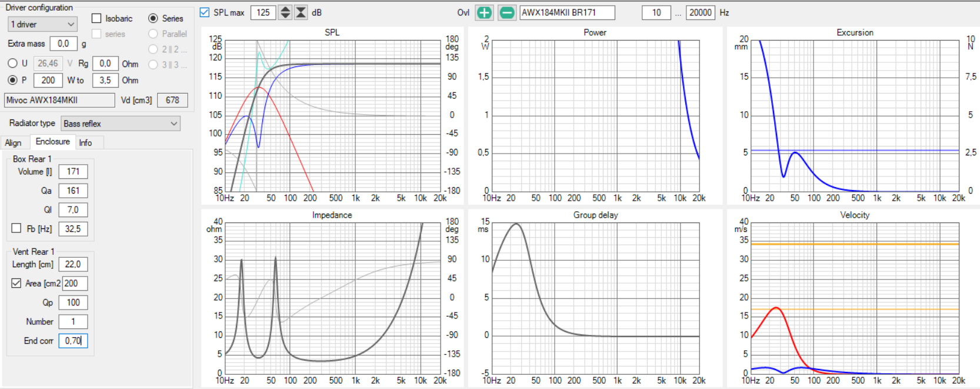The width and height of the screenshot is (980, 389).
Task: Remove overlay with green minus button
Action: 506,12
